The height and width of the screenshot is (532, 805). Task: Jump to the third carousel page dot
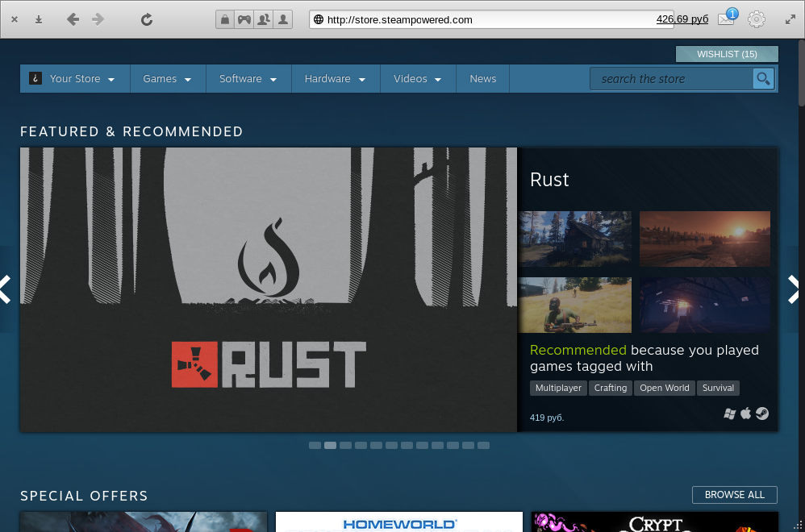(x=345, y=445)
